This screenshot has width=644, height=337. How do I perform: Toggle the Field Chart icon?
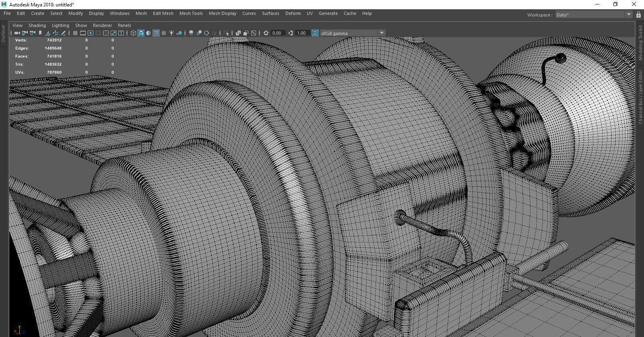coord(106,33)
